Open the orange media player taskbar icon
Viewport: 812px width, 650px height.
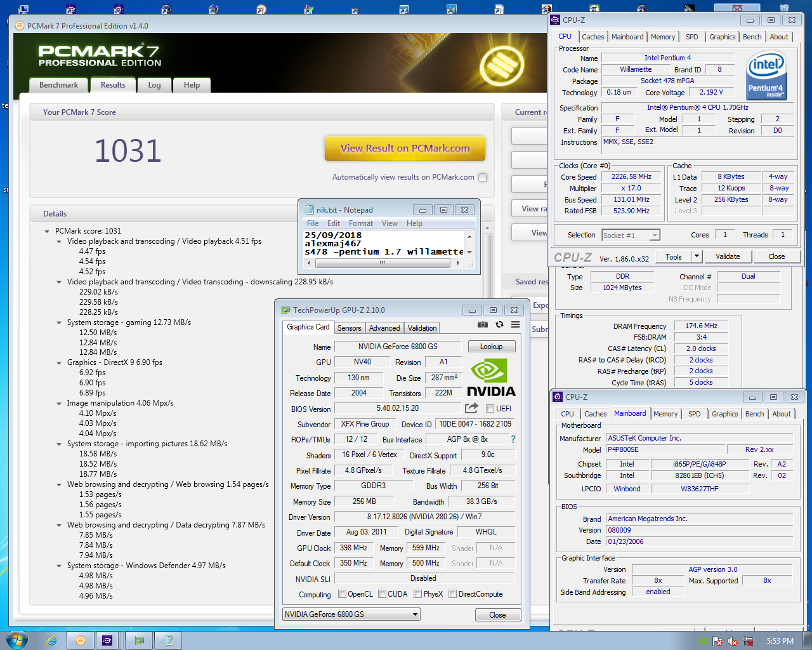(80, 640)
